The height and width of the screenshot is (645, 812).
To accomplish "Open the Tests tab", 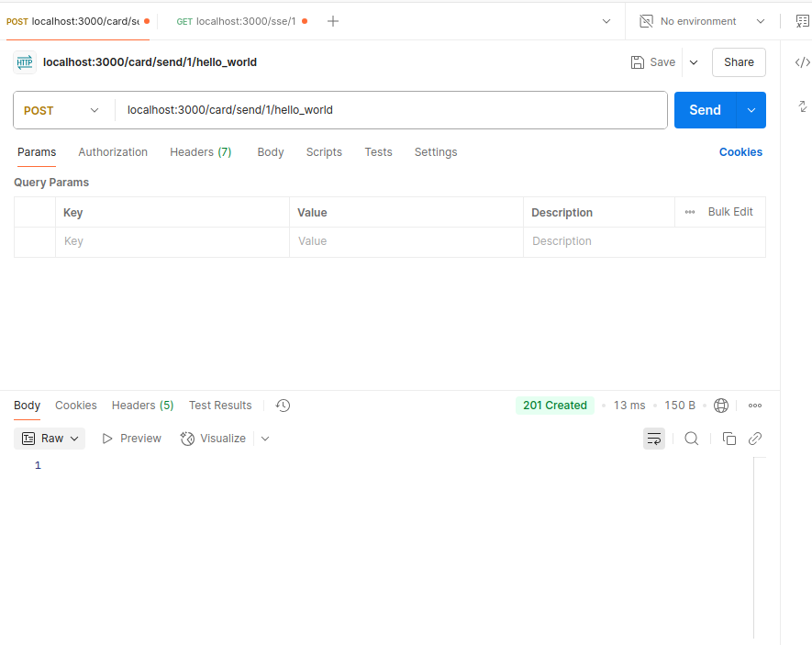I will (x=379, y=152).
